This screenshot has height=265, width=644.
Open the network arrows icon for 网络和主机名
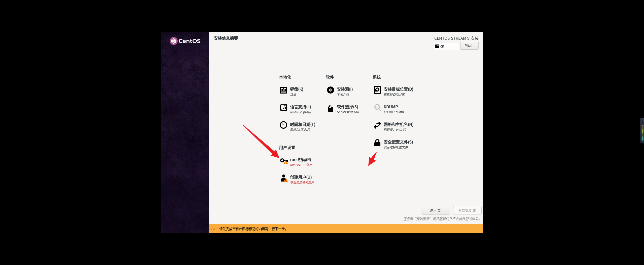point(377,125)
